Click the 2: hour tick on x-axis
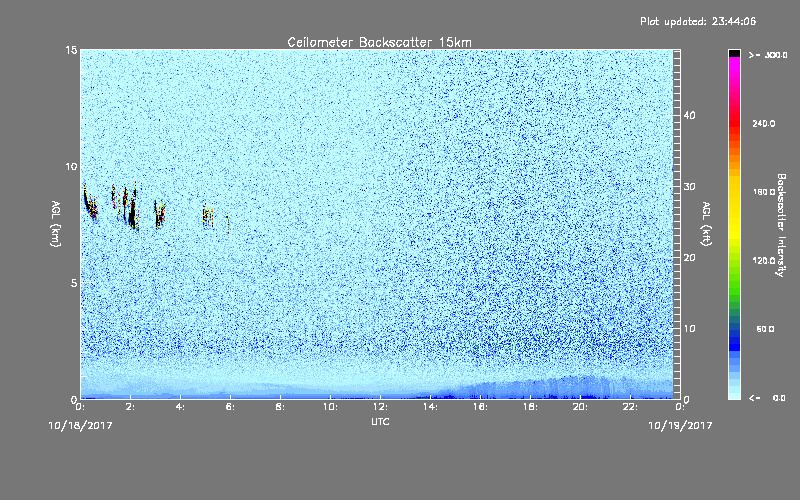The height and width of the screenshot is (500, 800). [x=130, y=407]
